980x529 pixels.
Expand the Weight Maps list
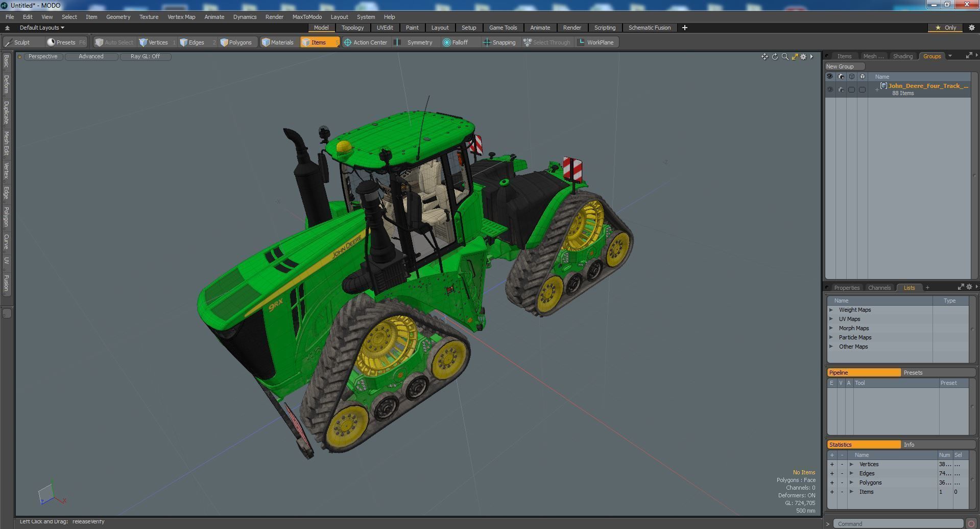point(831,310)
